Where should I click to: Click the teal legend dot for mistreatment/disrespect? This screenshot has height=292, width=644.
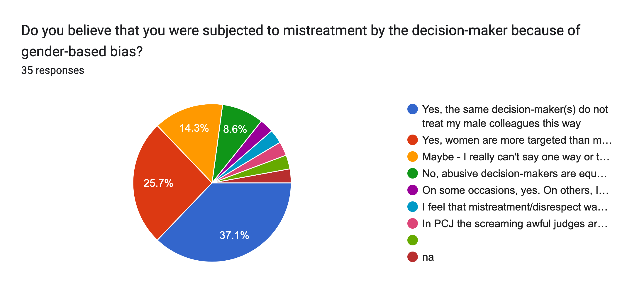coord(413,207)
